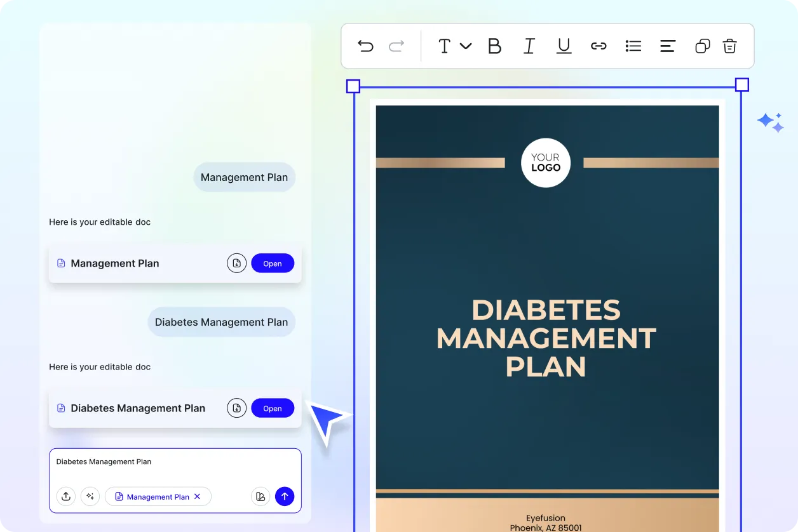Click the redo arrow in the toolbar
Viewport: 798px width, 532px height.
tap(396, 46)
